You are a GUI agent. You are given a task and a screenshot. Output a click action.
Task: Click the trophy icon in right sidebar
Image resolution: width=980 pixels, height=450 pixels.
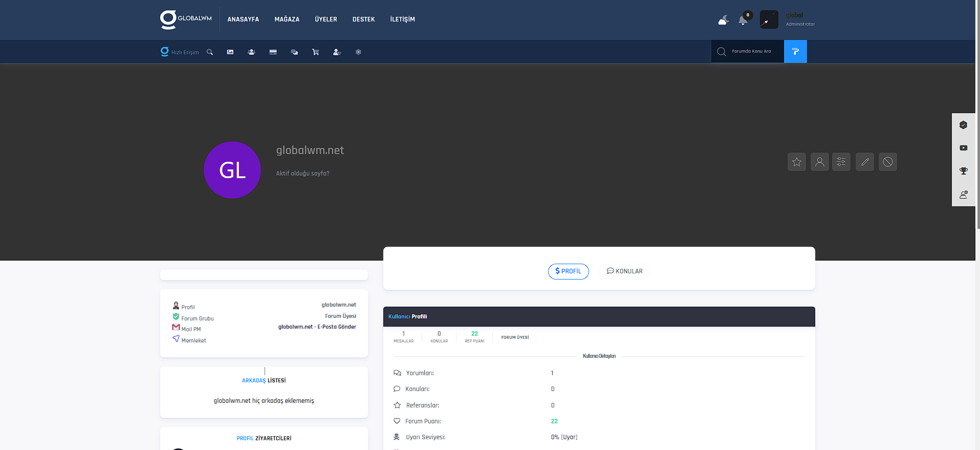pos(963,171)
